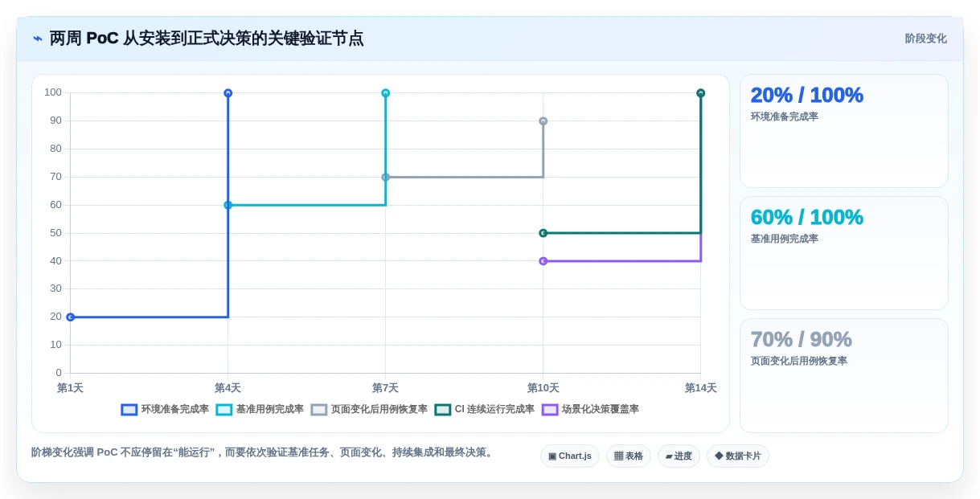This screenshot has width=980, height=499.
Task: Click the CI 连续运行 point at 50 on 第10天
Action: click(x=543, y=233)
